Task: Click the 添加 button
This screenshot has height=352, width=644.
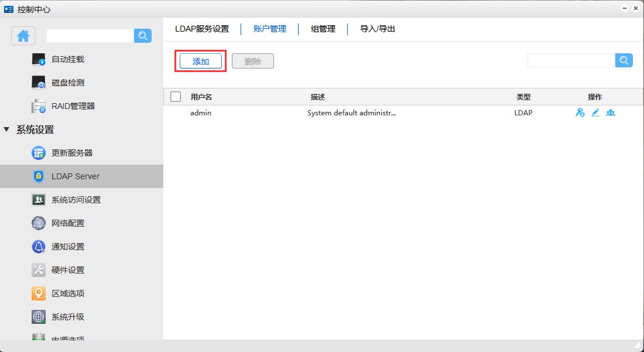Action: click(x=201, y=61)
